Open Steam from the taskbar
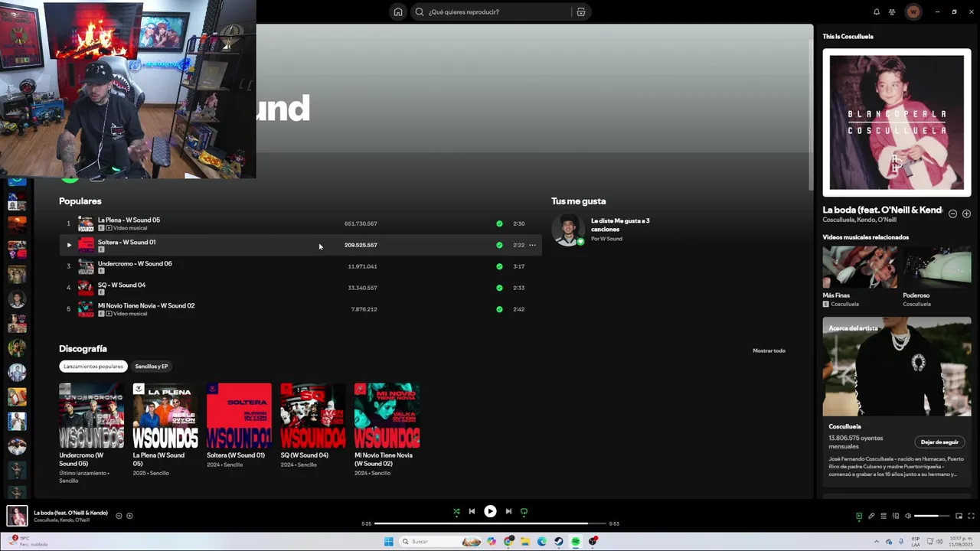Screen dimensions: 980x551 pos(558,541)
